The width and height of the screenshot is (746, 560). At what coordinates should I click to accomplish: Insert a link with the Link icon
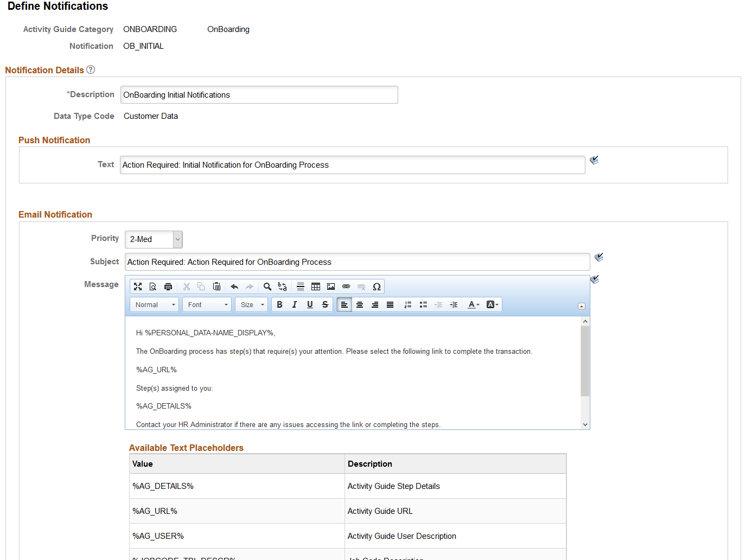[x=346, y=287]
